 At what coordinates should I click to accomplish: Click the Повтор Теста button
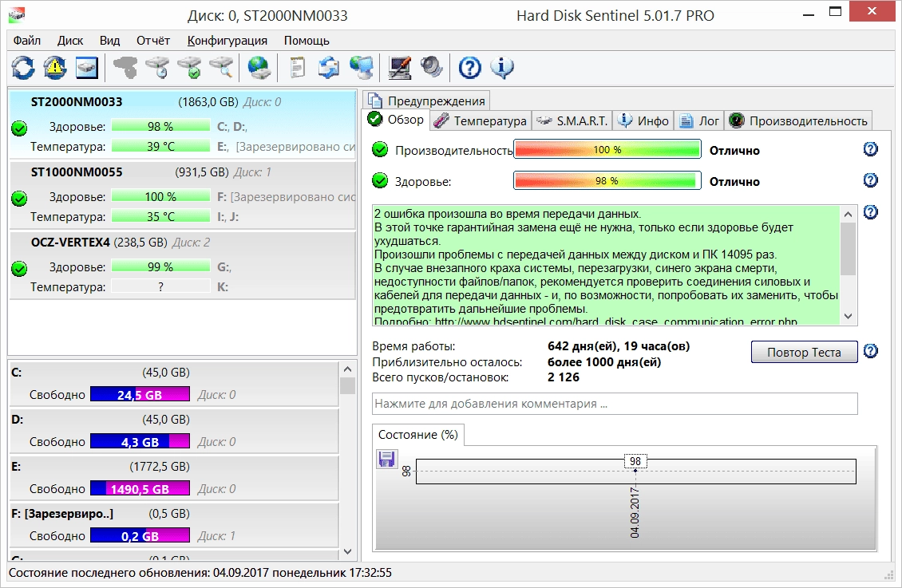coord(804,352)
